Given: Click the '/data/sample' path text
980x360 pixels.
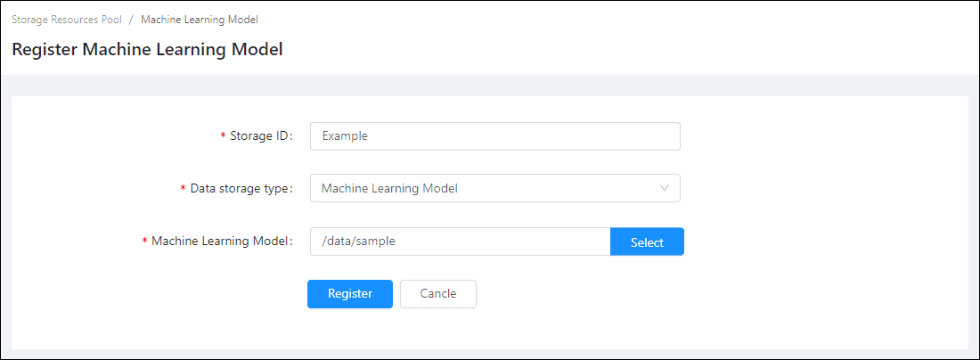Looking at the screenshot, I should (x=358, y=241).
